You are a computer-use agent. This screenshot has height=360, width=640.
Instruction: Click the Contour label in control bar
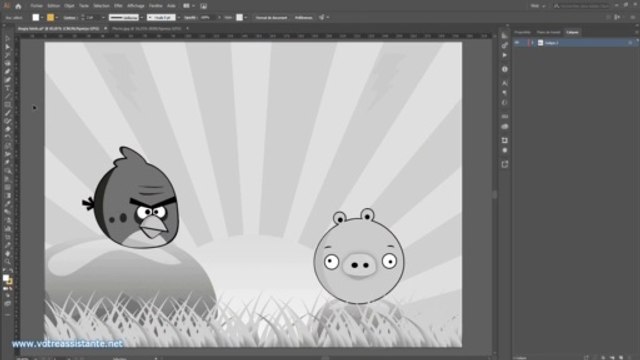[x=69, y=18]
